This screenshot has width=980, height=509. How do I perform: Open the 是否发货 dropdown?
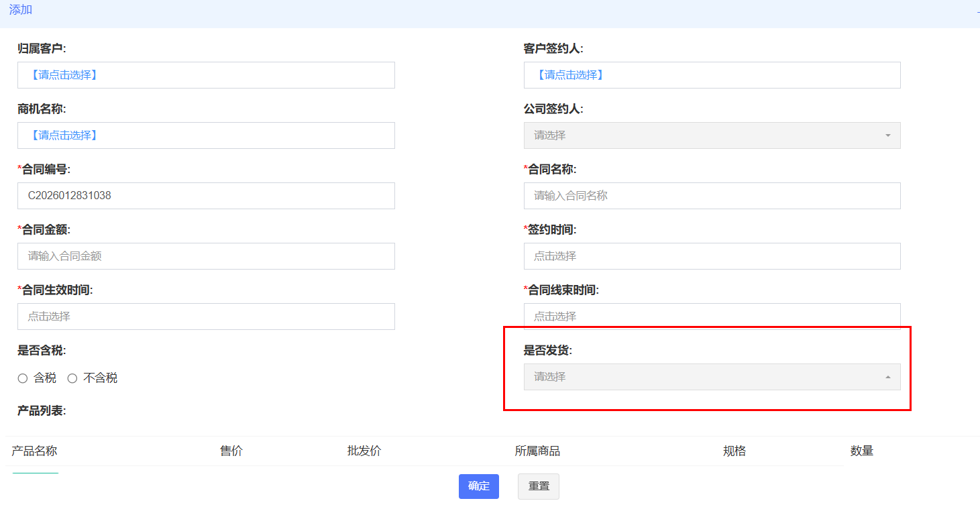click(711, 377)
